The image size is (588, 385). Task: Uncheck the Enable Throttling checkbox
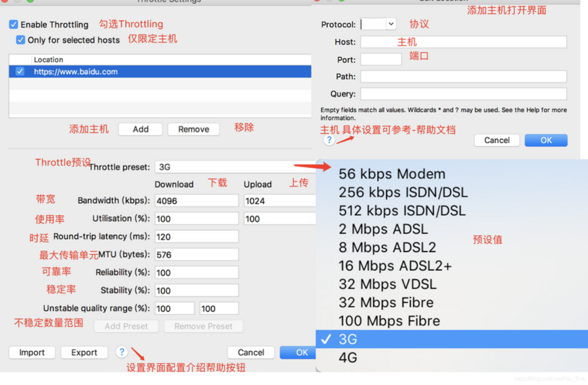pos(13,24)
